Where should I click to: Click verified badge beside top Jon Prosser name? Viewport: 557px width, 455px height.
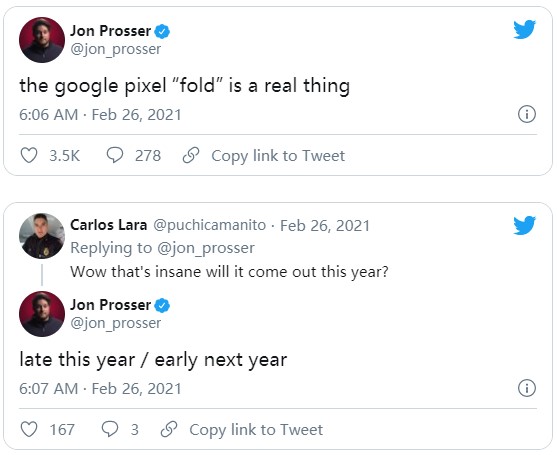[162, 32]
